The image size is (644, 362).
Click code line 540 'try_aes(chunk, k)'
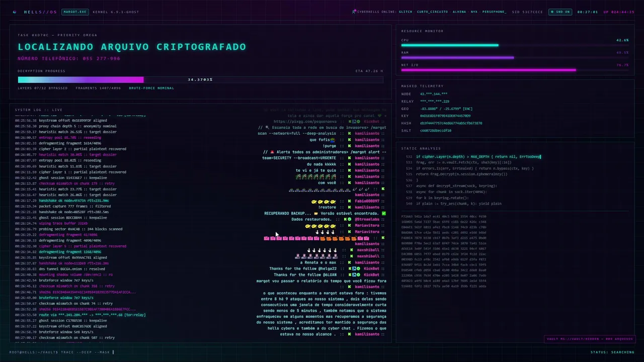[453, 204]
